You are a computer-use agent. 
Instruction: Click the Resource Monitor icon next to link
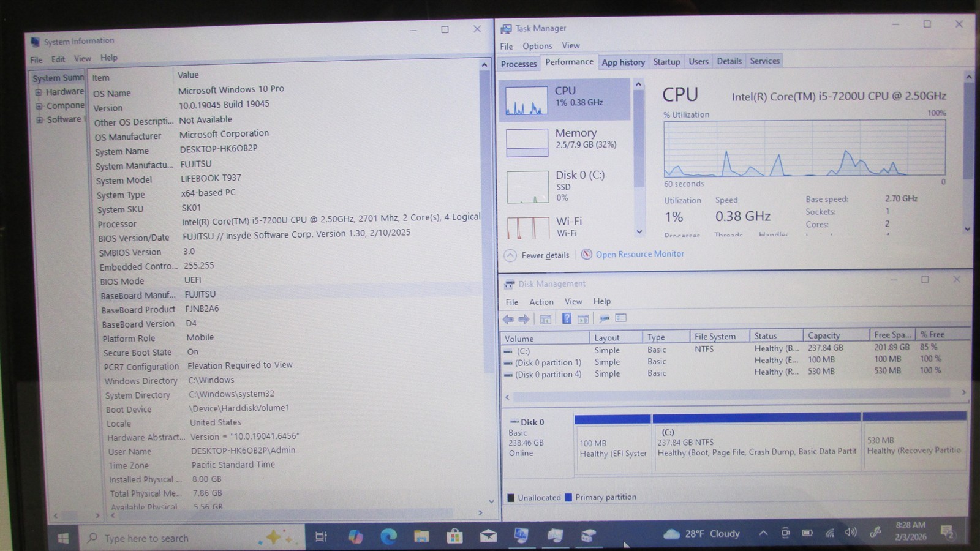coord(586,254)
